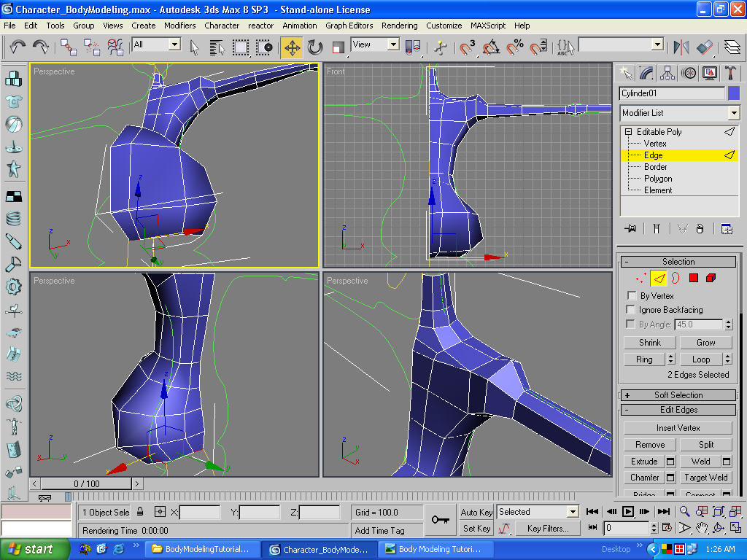Open the Extrude settings box icon
This screenshot has height=560, width=747.
(x=671, y=461)
